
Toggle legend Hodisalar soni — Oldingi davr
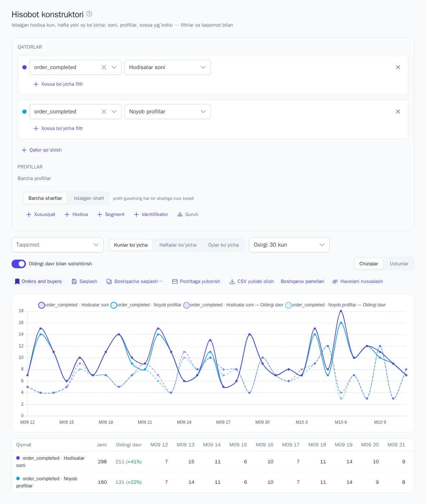pos(233,305)
